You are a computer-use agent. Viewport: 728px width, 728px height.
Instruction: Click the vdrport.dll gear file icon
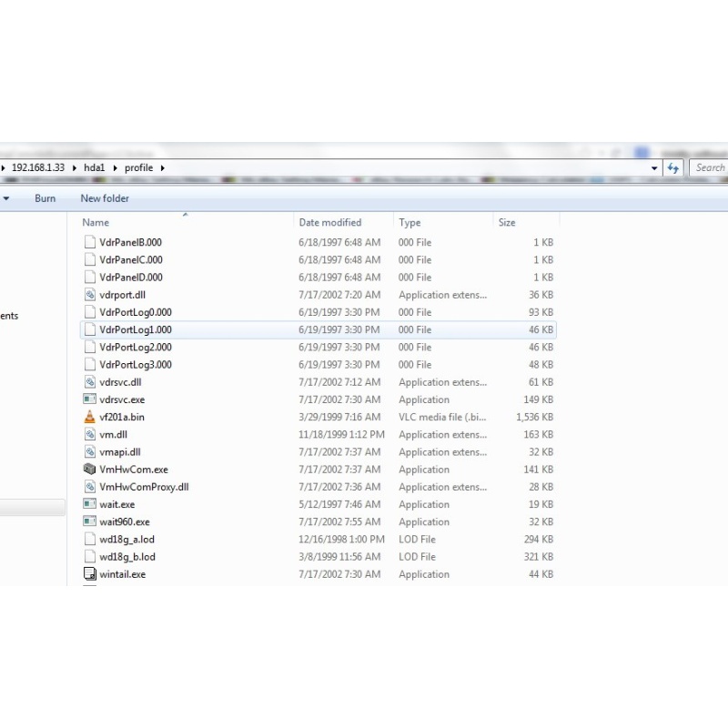pos(89,295)
